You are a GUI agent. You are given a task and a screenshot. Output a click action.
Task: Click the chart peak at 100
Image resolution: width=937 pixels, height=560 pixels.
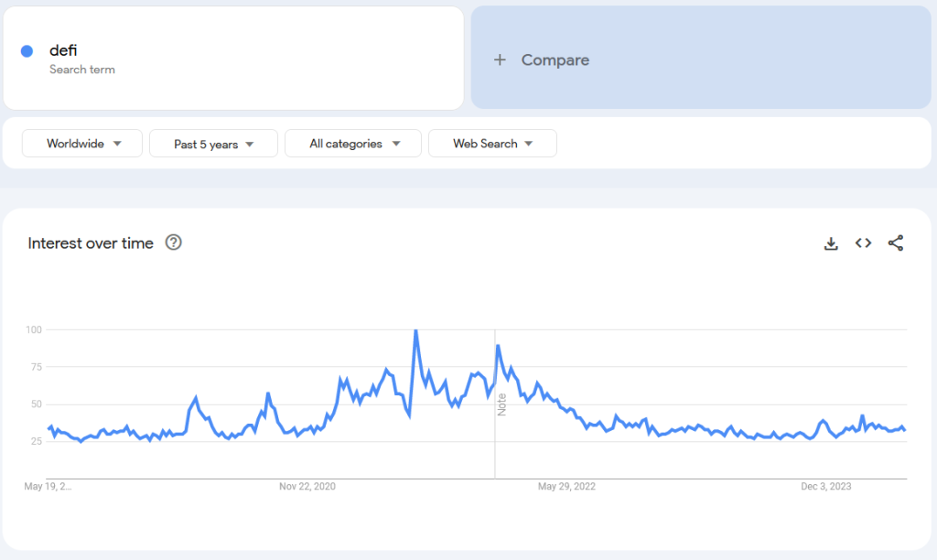click(x=416, y=331)
